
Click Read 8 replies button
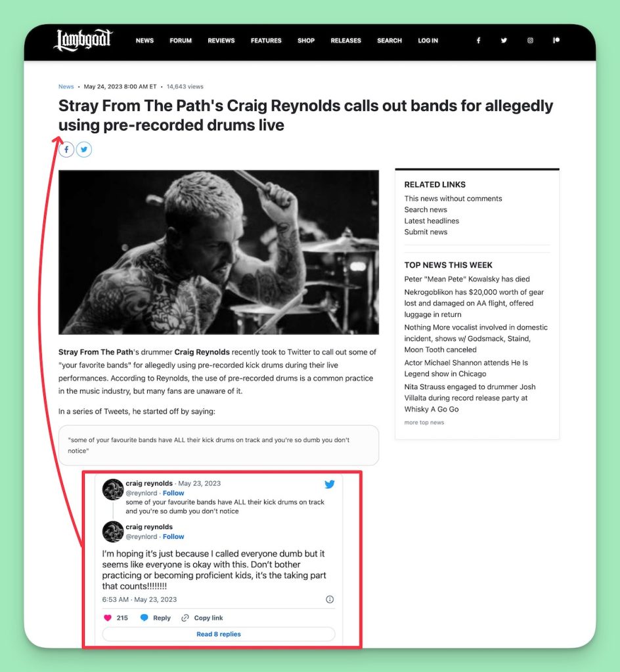(219, 634)
